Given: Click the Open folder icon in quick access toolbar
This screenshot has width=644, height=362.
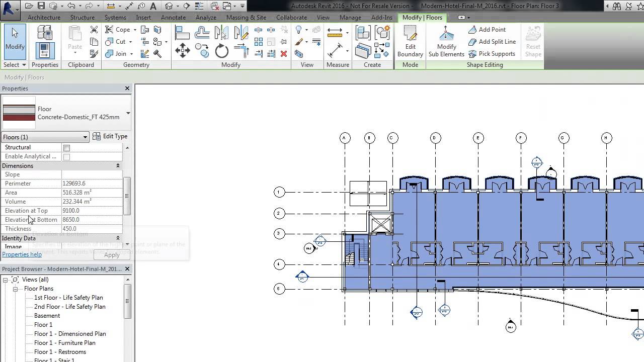Looking at the screenshot, I should (x=29, y=6).
